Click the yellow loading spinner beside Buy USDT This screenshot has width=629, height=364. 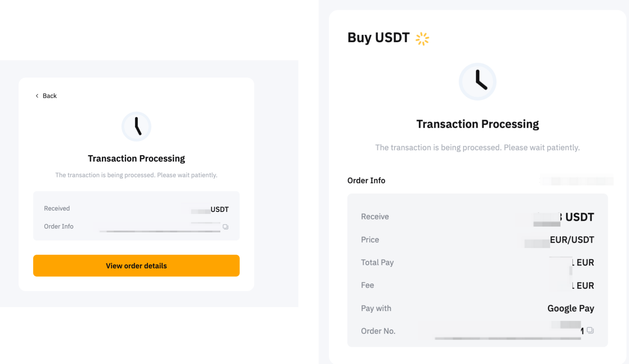coord(422,39)
